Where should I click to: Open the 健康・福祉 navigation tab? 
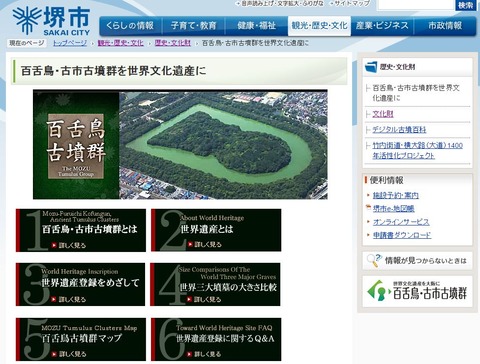pos(256,26)
